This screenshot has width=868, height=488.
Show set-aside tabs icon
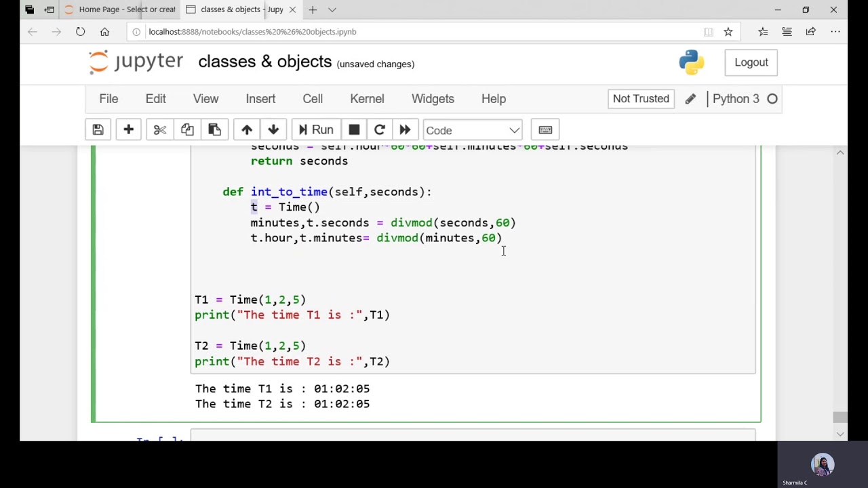(x=29, y=9)
